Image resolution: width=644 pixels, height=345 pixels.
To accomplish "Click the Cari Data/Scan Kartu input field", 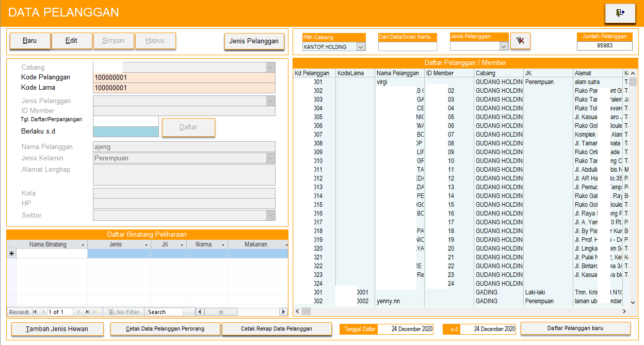I will [407, 46].
